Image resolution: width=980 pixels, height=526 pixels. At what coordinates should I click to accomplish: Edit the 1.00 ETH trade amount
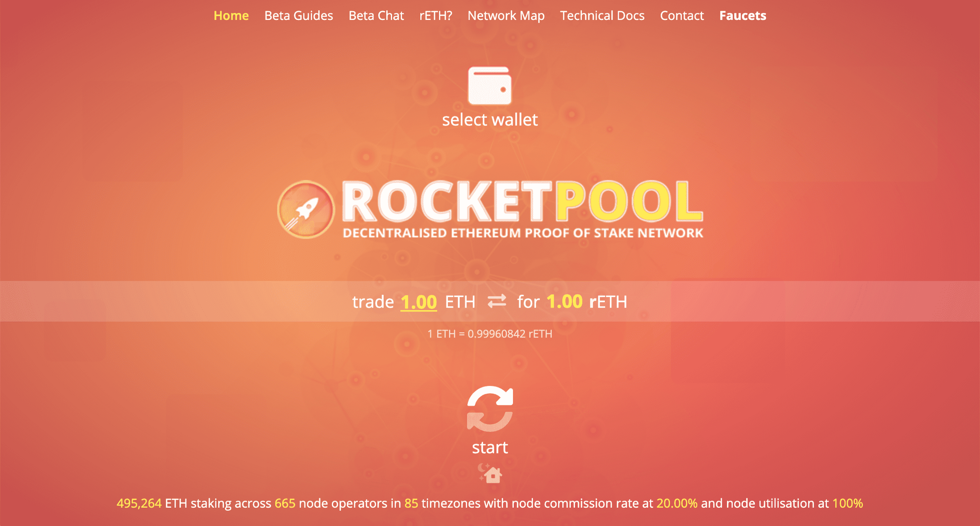(x=419, y=302)
